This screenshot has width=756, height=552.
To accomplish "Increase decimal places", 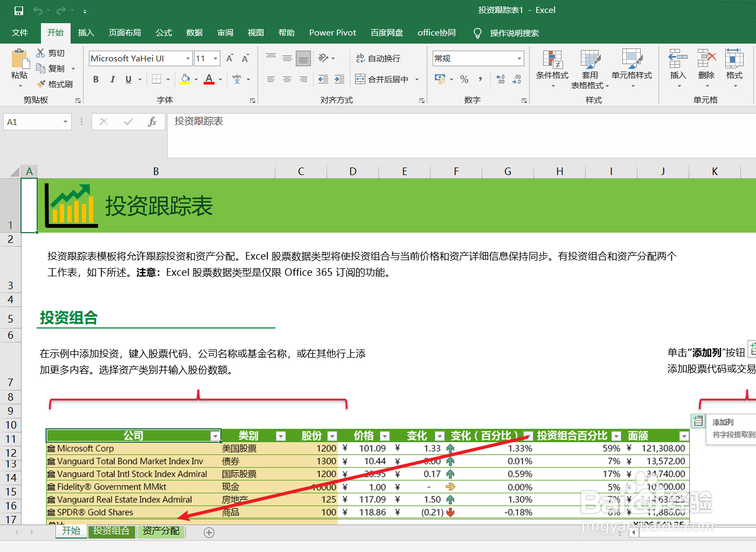I will pyautogui.click(x=501, y=79).
